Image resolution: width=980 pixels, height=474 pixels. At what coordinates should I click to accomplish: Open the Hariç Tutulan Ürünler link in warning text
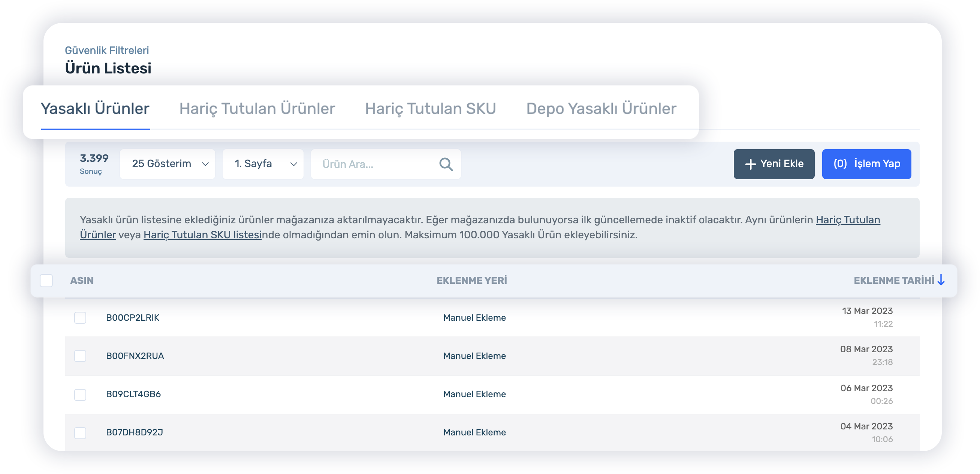(x=848, y=220)
